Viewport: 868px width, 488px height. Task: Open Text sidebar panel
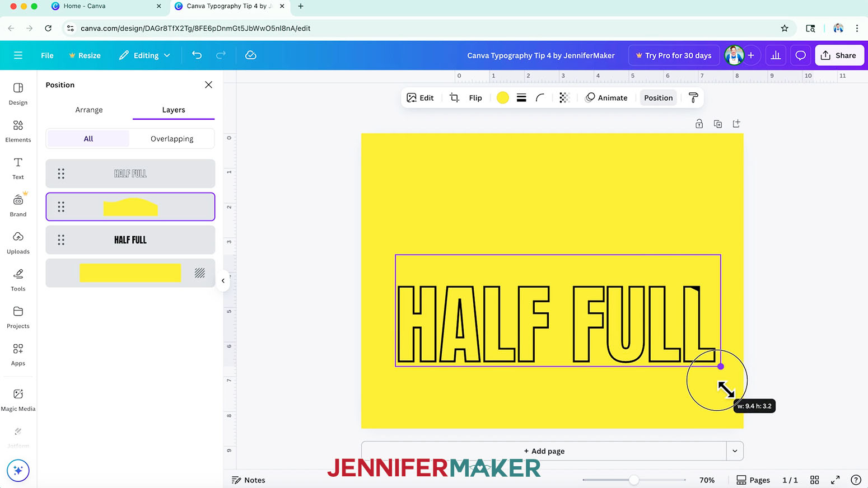[18, 168]
